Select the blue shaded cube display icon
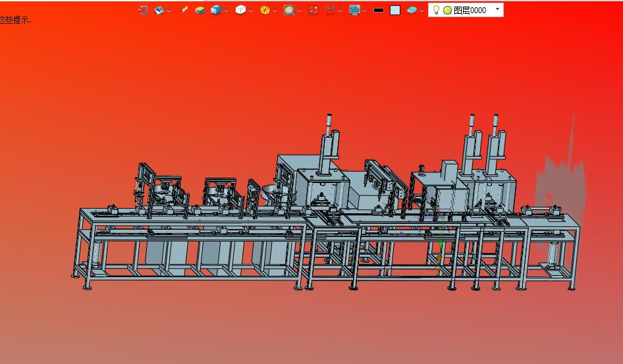Viewport: 623px width, 364px height. coord(216,10)
